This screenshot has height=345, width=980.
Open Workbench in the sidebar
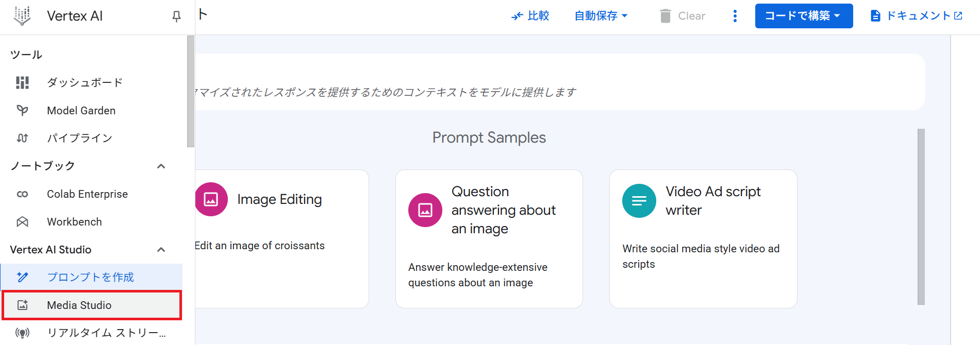click(x=91, y=222)
